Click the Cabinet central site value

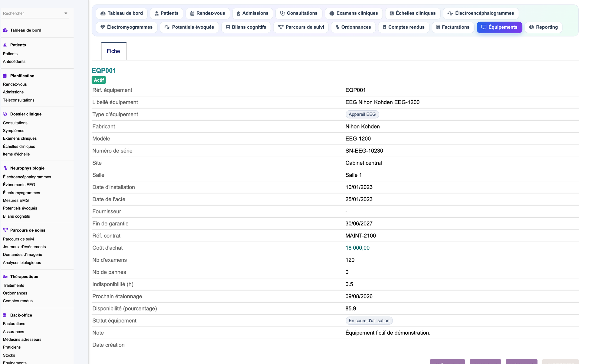click(364, 163)
